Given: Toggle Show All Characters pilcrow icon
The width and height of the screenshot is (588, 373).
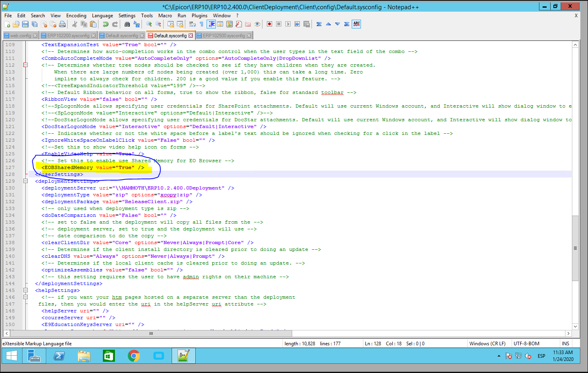Looking at the screenshot, I should [201, 24].
